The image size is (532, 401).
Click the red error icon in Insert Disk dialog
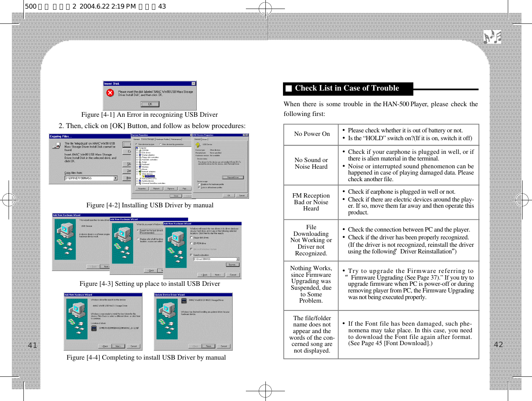(x=110, y=93)
